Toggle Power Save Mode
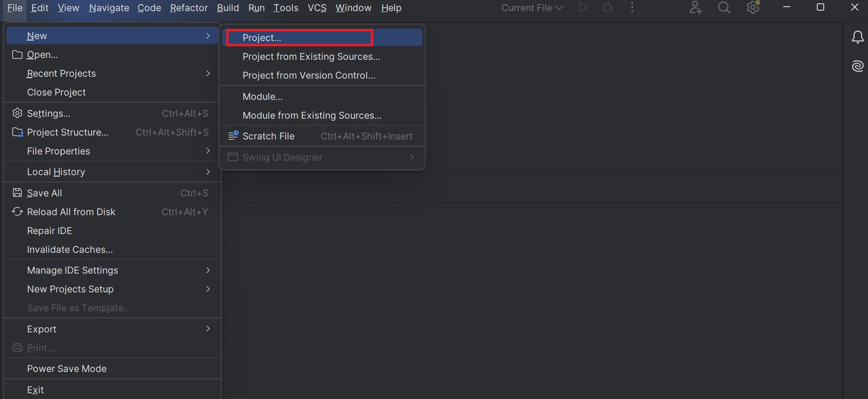The width and height of the screenshot is (868, 399). [67, 369]
